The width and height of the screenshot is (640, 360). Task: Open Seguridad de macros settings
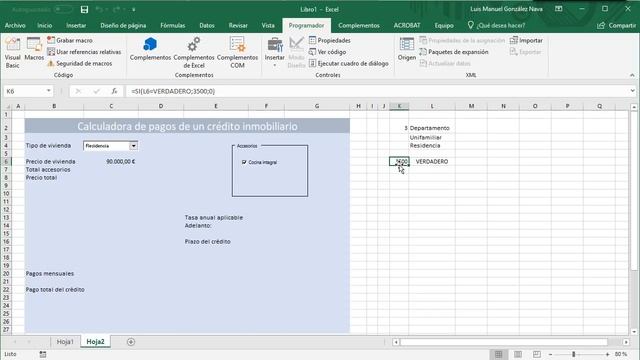[x=80, y=63]
